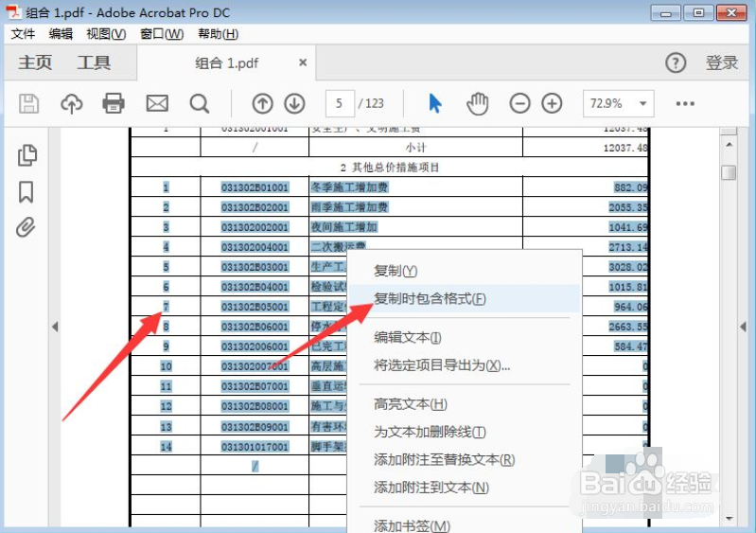This screenshot has width=756, height=533.
Task: Zoom out with minus icon
Action: [519, 103]
